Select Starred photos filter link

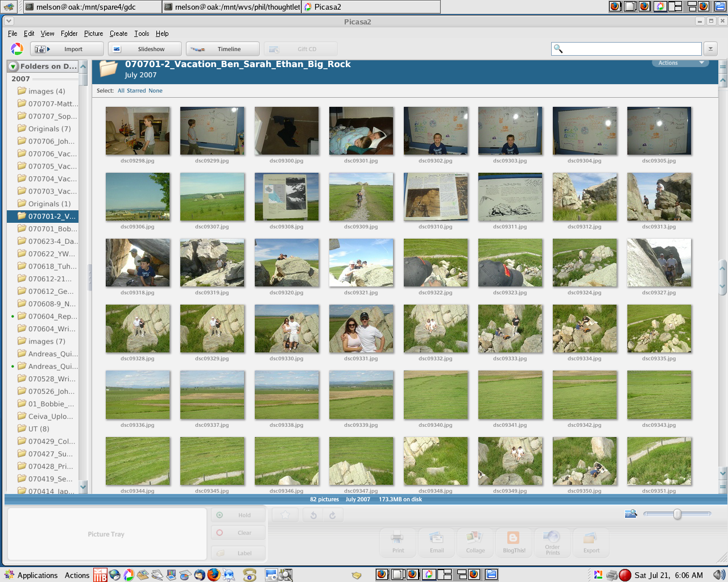pyautogui.click(x=136, y=90)
